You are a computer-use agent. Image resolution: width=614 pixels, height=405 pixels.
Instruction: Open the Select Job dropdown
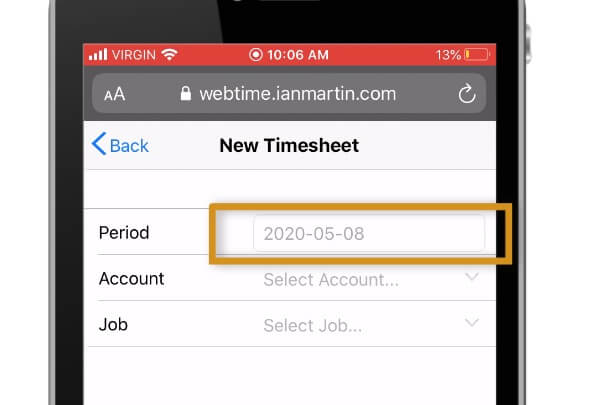click(313, 325)
